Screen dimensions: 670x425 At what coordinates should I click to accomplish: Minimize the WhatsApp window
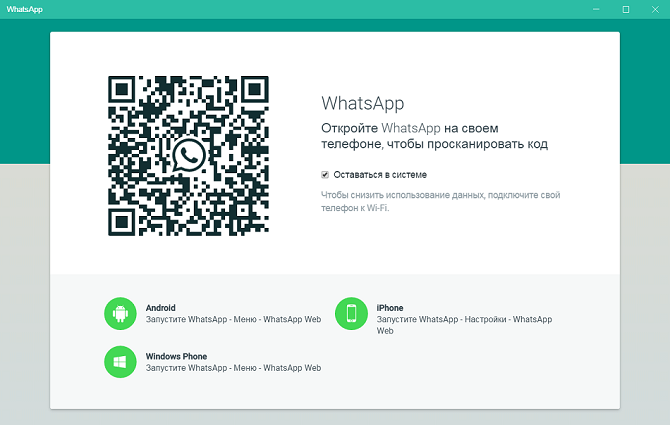pos(596,9)
